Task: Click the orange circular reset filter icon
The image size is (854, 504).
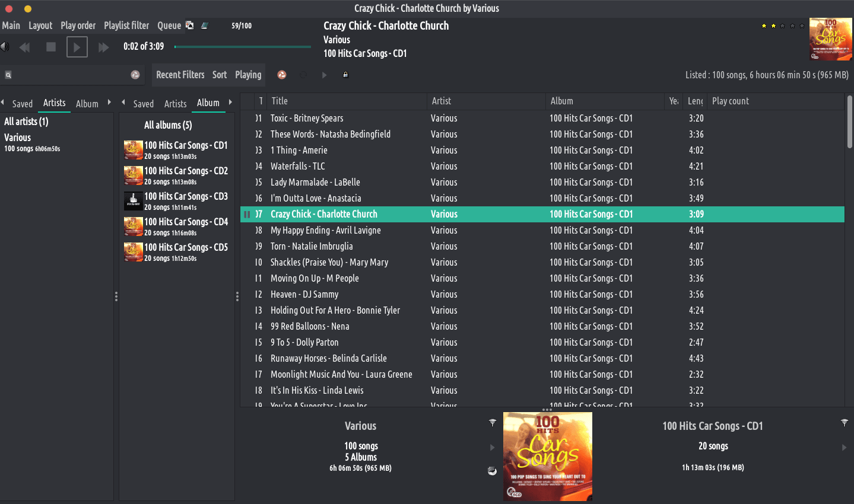Action: tap(282, 75)
